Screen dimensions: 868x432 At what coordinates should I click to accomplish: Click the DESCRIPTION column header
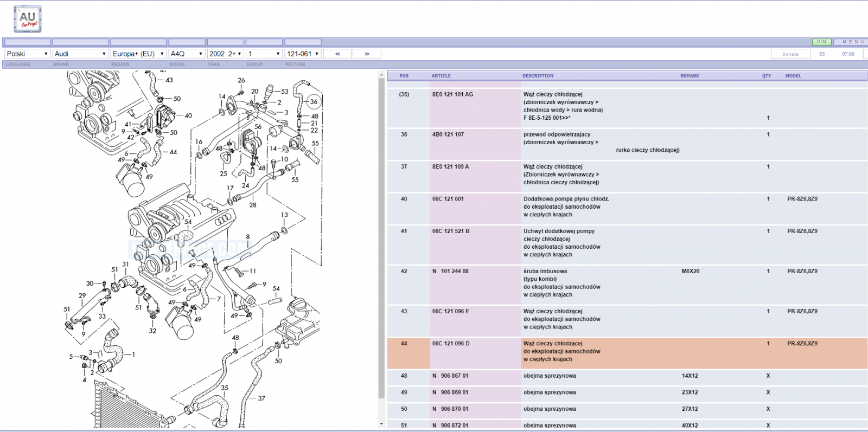coord(538,76)
